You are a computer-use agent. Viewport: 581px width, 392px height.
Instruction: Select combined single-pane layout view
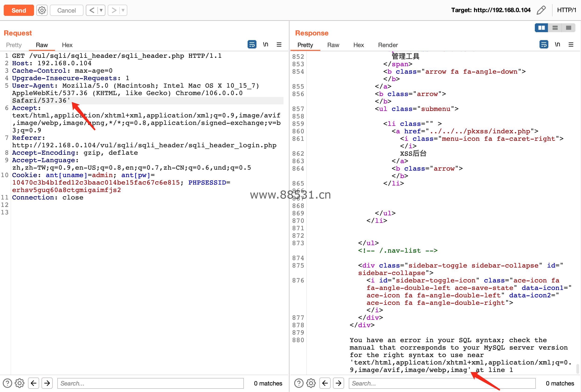[568, 28]
